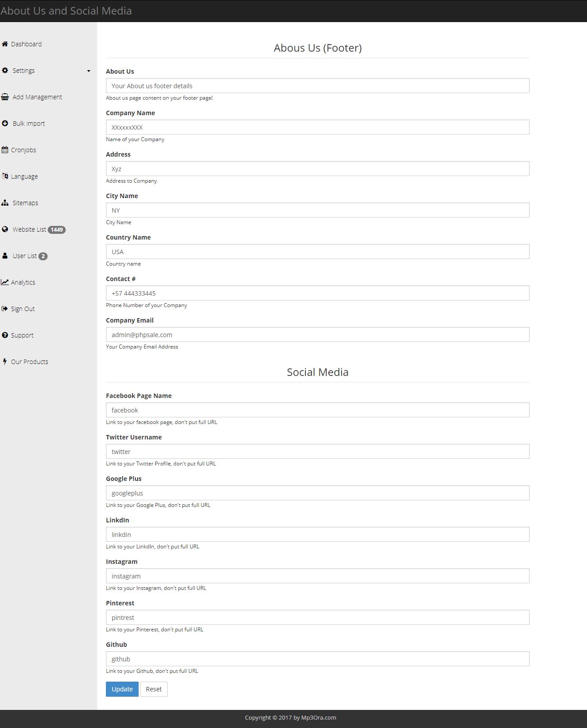Image resolution: width=587 pixels, height=728 pixels.
Task: Go to Bulk Import page
Action: (x=29, y=124)
